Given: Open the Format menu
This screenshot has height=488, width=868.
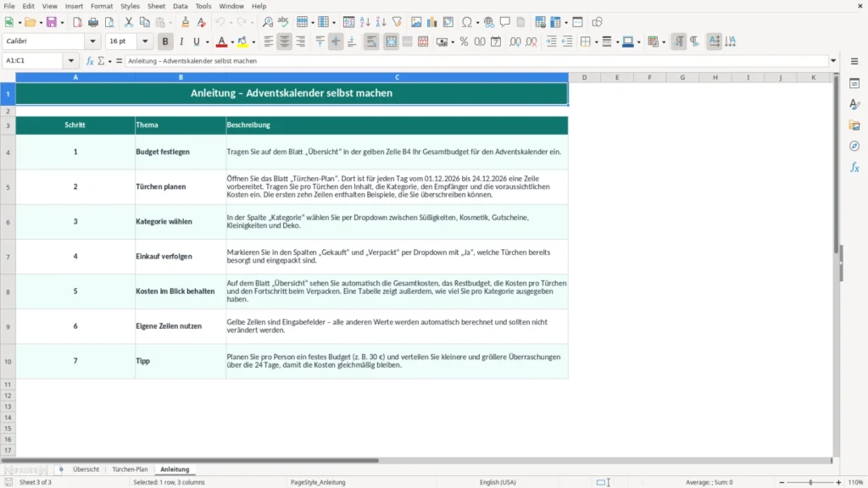Looking at the screenshot, I should pos(102,6).
